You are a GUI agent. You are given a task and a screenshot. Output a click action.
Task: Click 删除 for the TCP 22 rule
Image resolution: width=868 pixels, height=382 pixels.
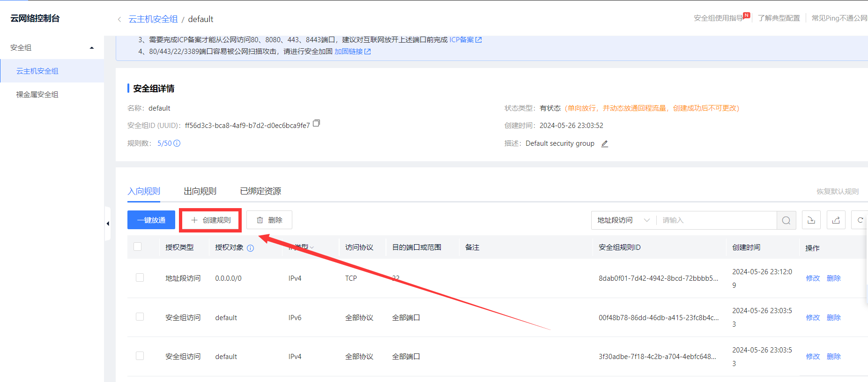833,278
